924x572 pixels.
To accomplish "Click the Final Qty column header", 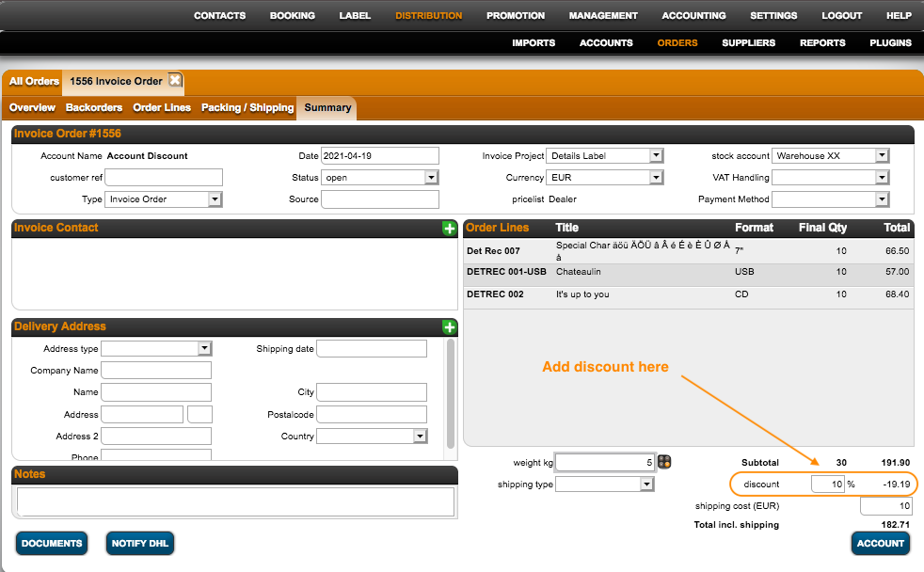I will [822, 228].
